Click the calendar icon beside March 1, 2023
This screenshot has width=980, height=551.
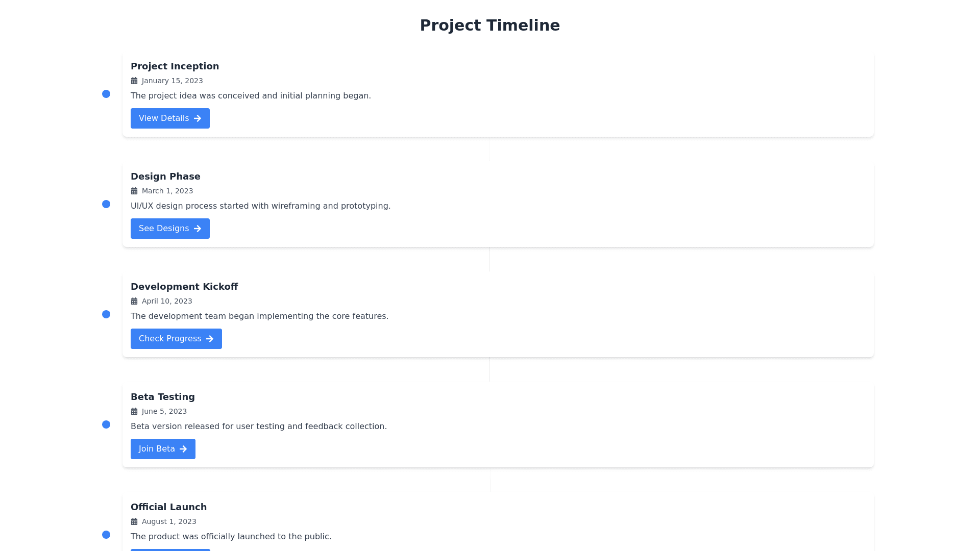point(134,190)
